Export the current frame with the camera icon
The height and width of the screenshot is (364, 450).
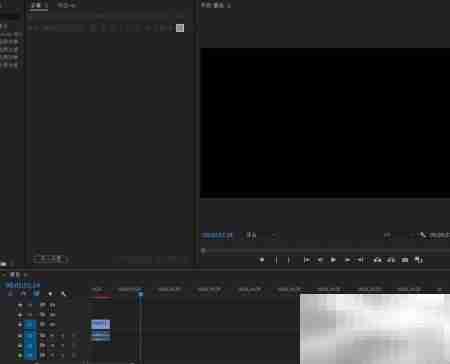[404, 260]
